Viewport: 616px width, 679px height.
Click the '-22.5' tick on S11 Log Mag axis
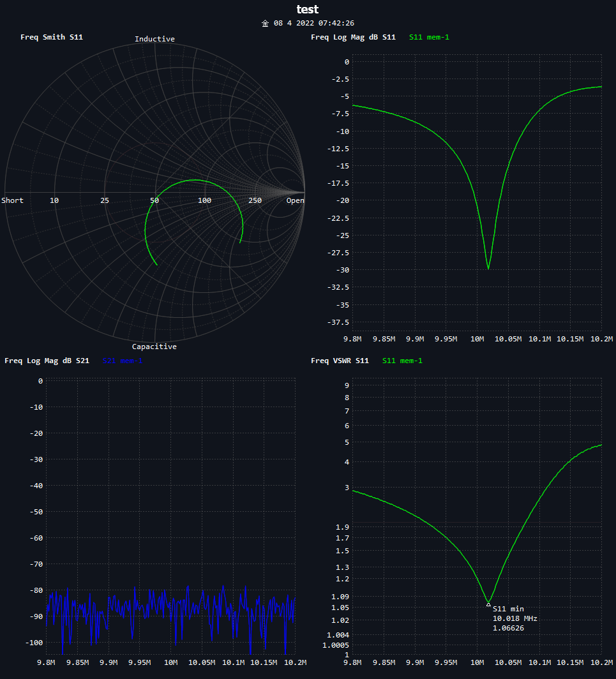(x=338, y=218)
